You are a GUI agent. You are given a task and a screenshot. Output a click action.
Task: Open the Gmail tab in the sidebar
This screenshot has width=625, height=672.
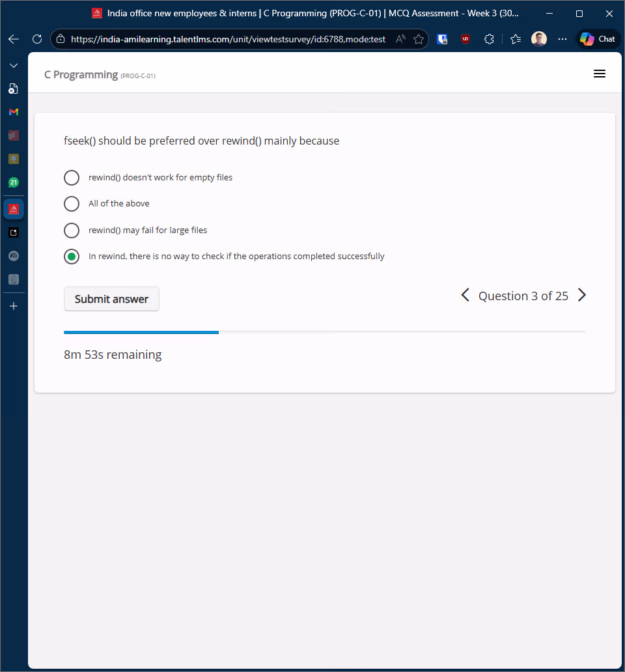point(14,112)
